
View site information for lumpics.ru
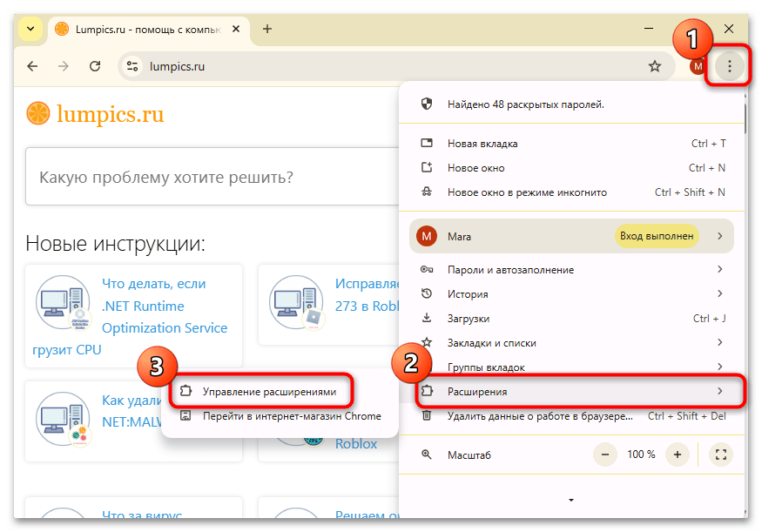tap(132, 66)
